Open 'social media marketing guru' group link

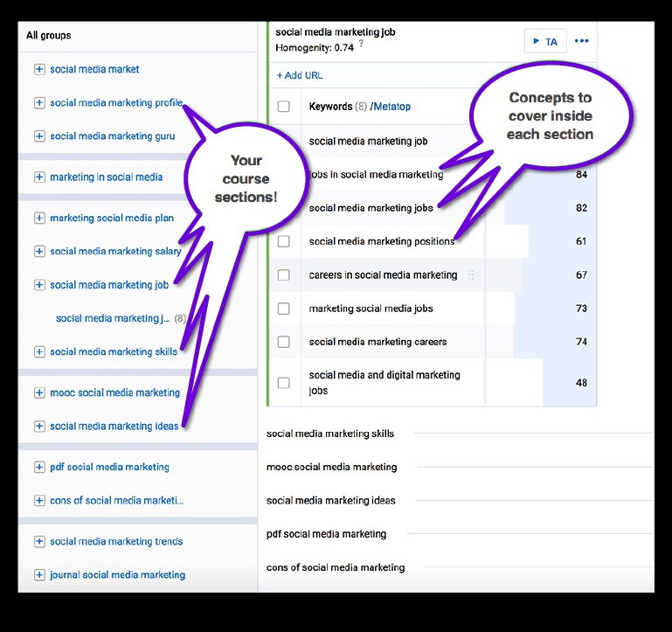(x=112, y=135)
